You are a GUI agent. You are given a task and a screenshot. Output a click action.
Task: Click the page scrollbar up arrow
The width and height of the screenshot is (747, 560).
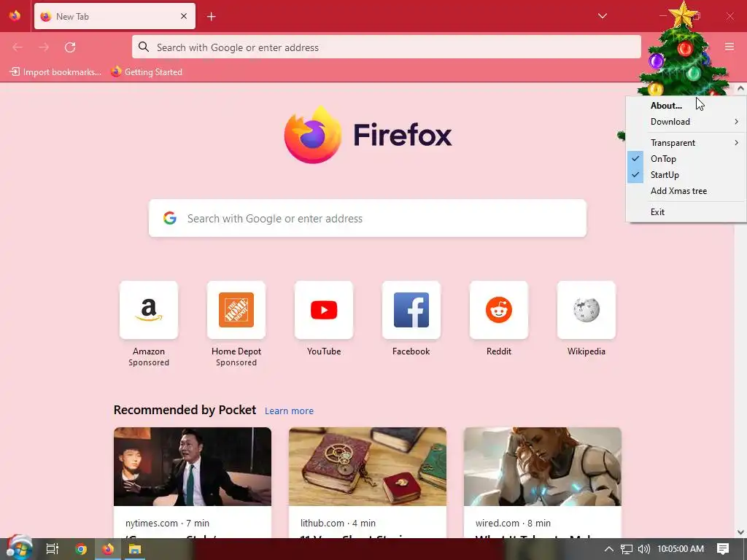click(740, 88)
